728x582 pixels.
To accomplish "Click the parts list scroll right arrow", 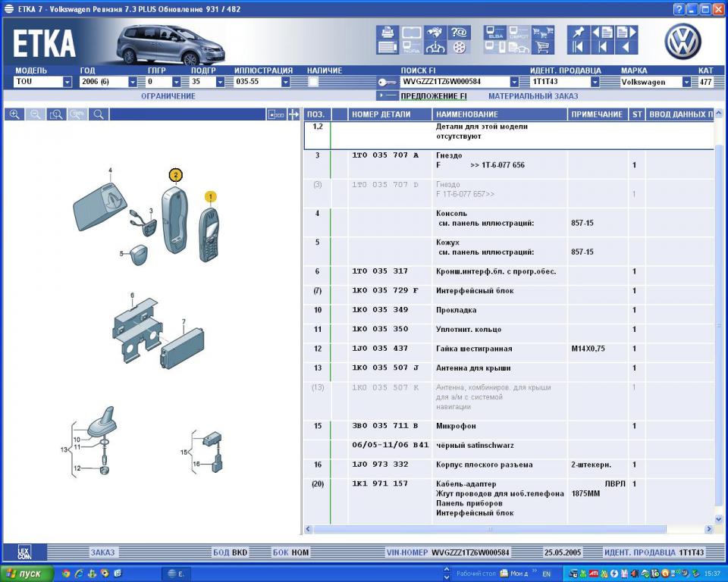I will coord(708,529).
